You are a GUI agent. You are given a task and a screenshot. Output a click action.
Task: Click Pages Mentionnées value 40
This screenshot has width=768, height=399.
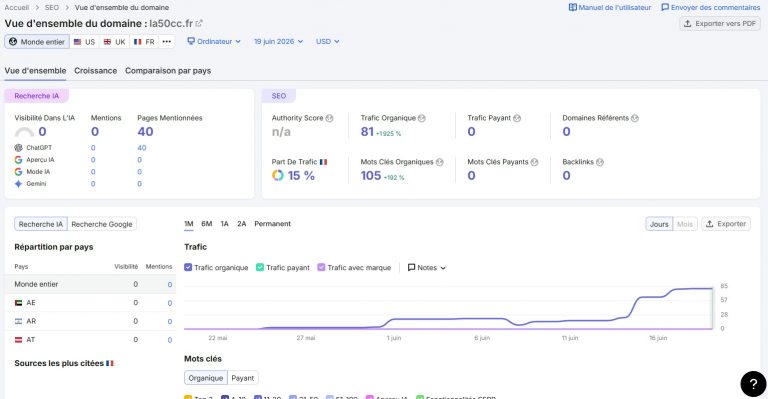click(x=145, y=132)
